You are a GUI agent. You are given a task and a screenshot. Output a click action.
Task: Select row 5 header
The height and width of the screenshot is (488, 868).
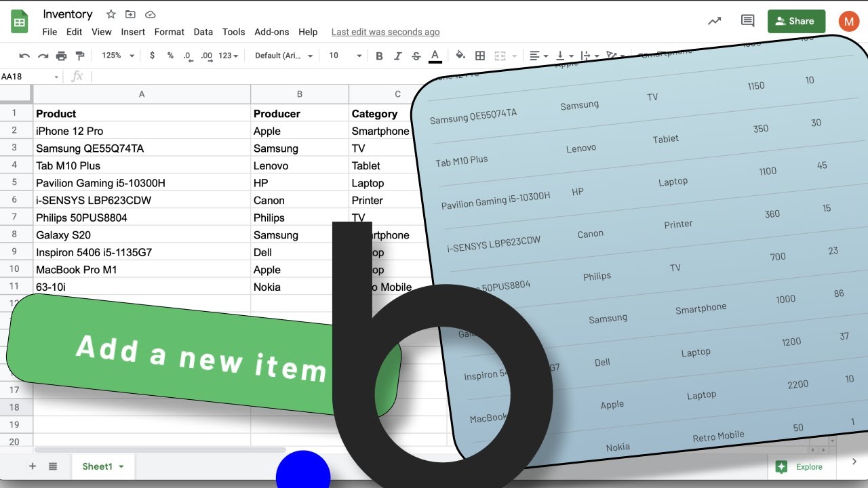[x=16, y=183]
